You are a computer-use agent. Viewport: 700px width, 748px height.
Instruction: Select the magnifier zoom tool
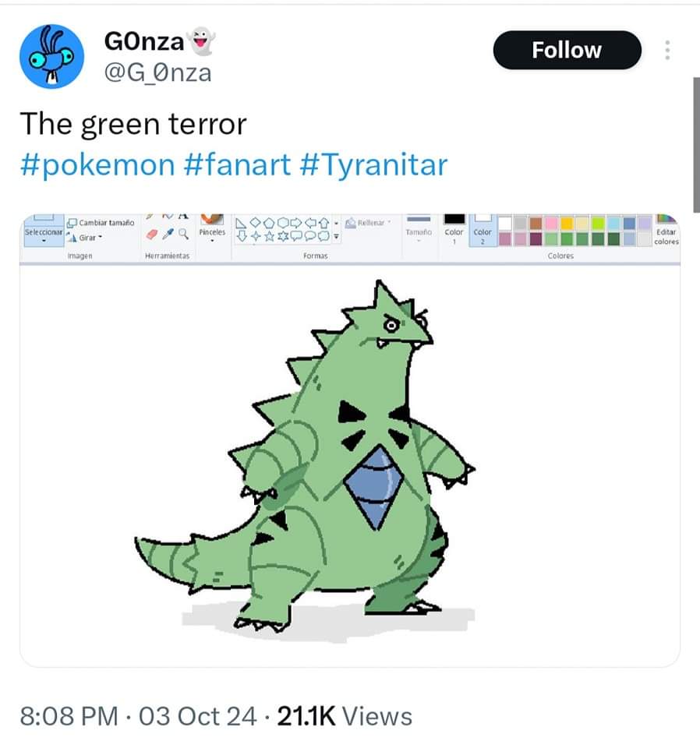click(x=182, y=234)
